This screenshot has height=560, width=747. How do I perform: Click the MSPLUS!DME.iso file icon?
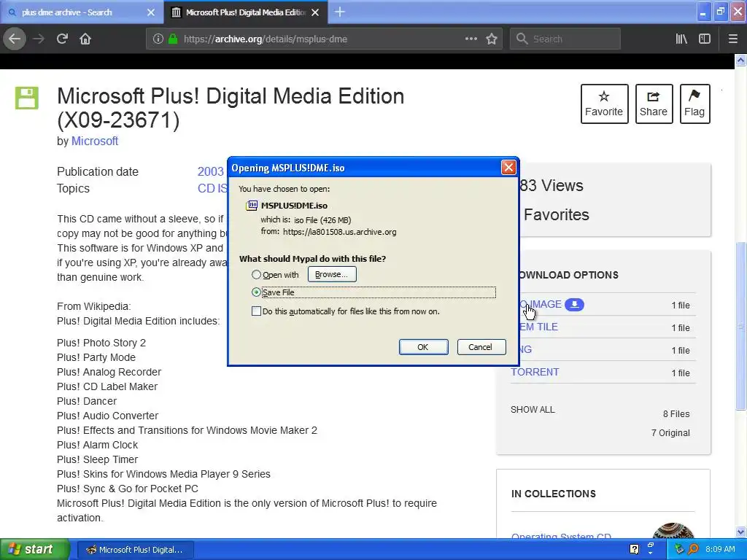click(252, 206)
